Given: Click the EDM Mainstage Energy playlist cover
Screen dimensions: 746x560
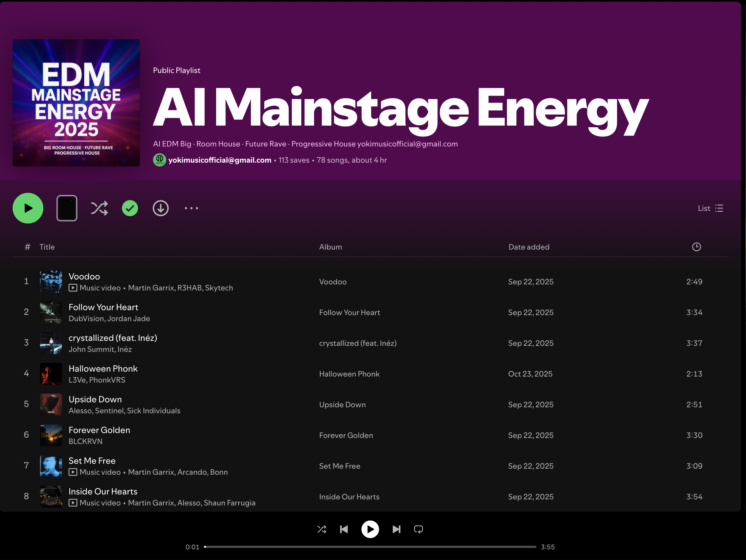Looking at the screenshot, I should 76,103.
